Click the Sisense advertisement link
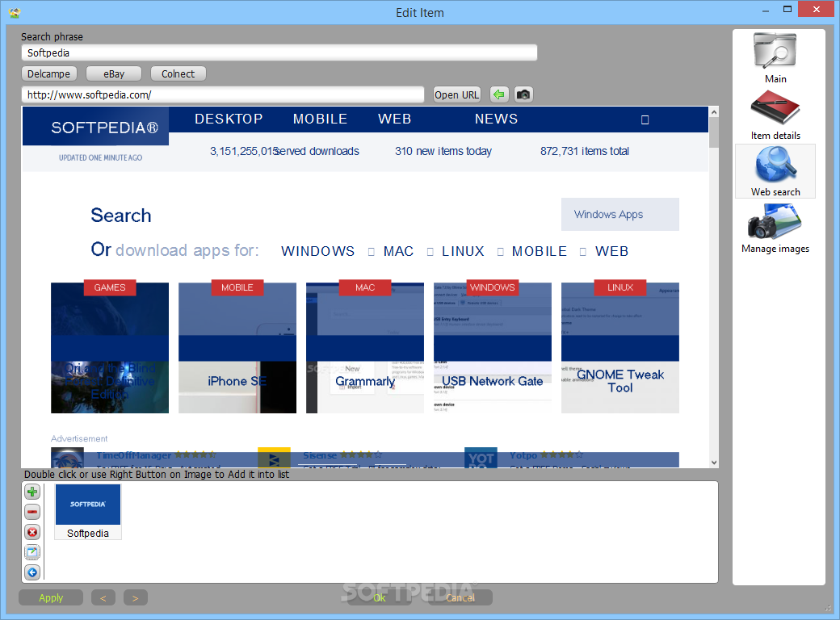Screen dimensions: 840x620 click(320, 455)
